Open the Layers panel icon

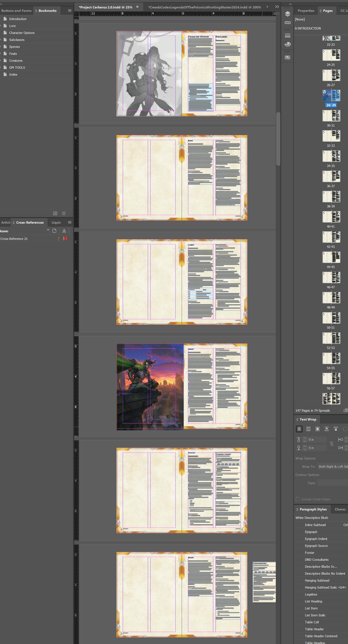coord(288,14)
